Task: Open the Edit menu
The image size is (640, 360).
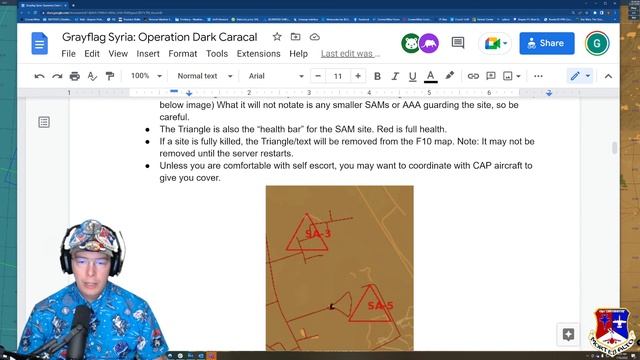Action: click(x=92, y=54)
